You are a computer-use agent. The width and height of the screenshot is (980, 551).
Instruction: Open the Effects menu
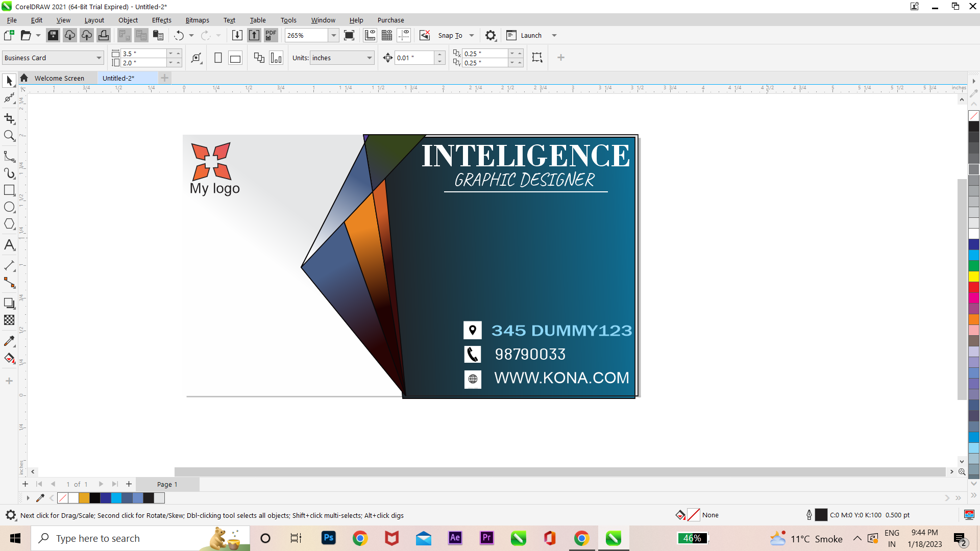[161, 20]
